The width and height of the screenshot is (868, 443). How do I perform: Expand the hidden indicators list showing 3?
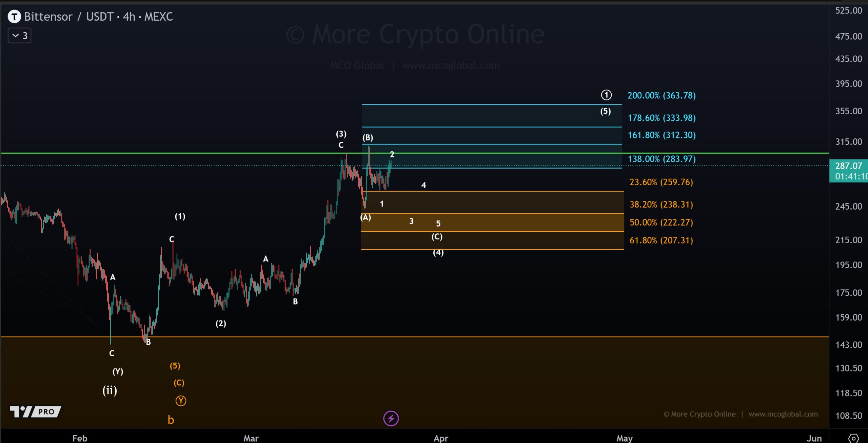pos(19,35)
